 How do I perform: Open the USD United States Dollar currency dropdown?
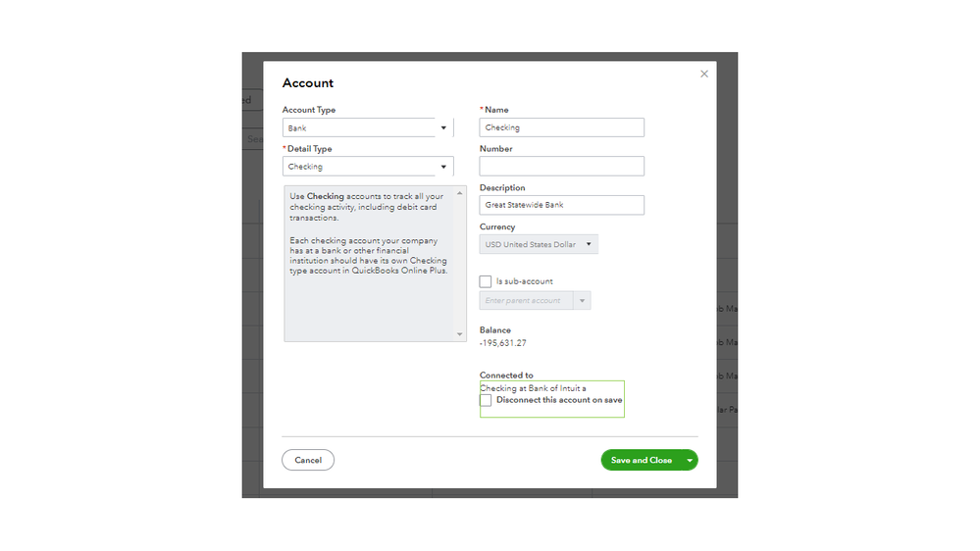point(539,244)
